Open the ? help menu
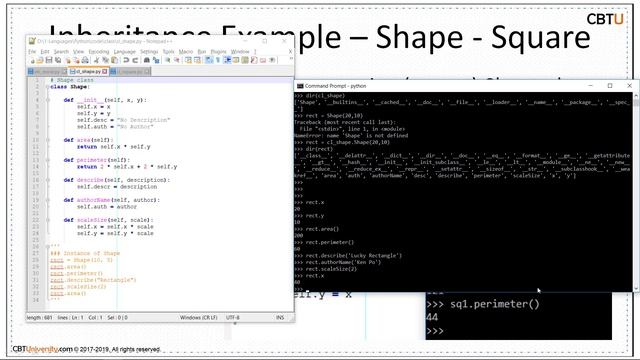The height and width of the screenshot is (360, 640). pyautogui.click(x=255, y=51)
